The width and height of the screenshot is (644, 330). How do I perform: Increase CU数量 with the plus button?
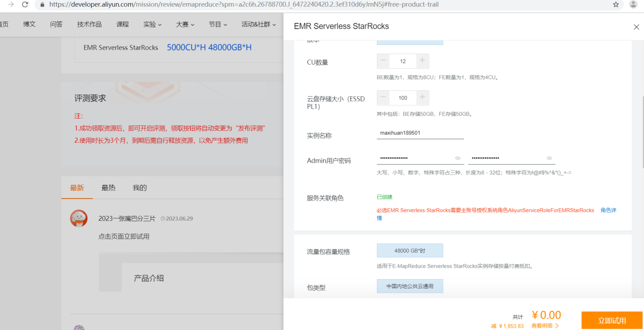422,61
